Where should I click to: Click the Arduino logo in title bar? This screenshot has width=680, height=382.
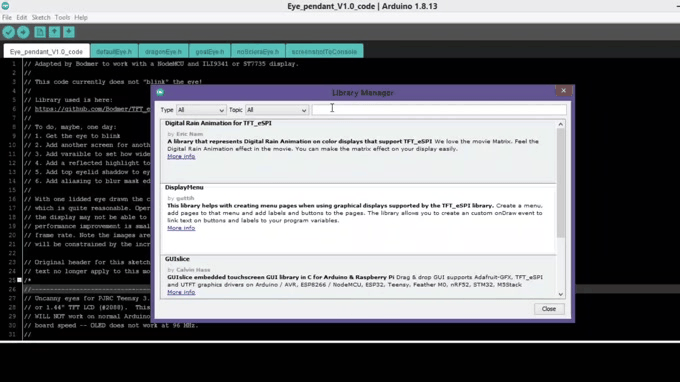[x=5, y=6]
